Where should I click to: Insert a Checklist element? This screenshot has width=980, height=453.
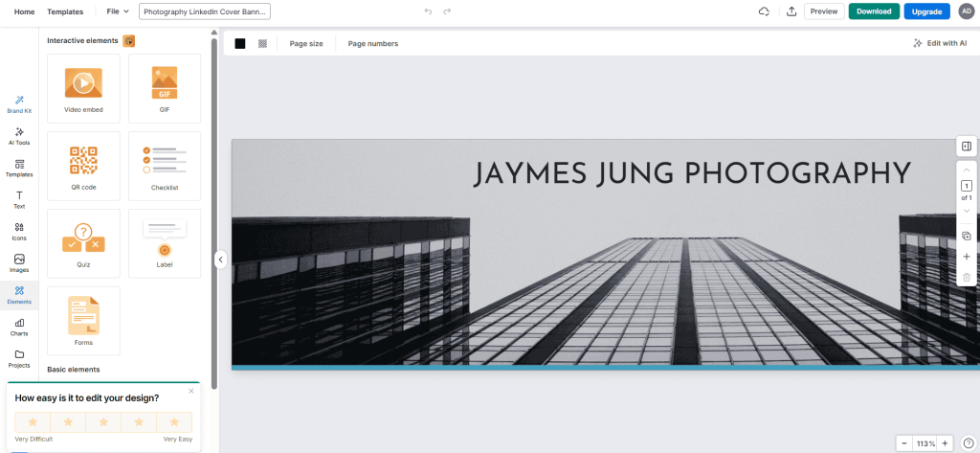coord(165,166)
